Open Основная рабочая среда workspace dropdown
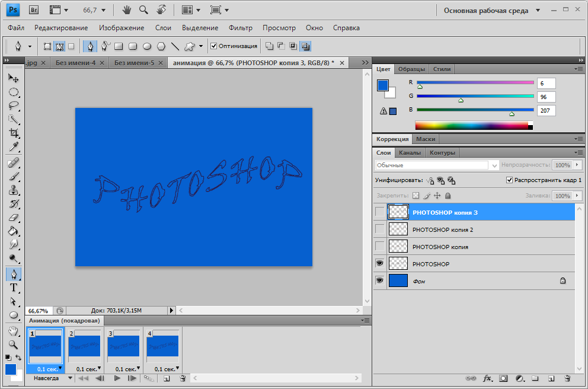Image resolution: width=588 pixels, height=389 pixels. tap(538, 10)
